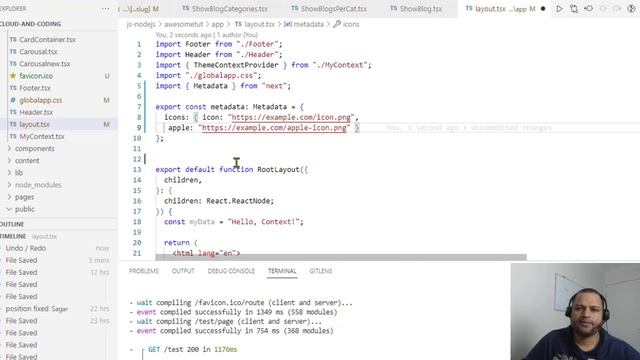The width and height of the screenshot is (640, 360).
Task: Open Carousalnew.tsx file
Action: (45, 64)
